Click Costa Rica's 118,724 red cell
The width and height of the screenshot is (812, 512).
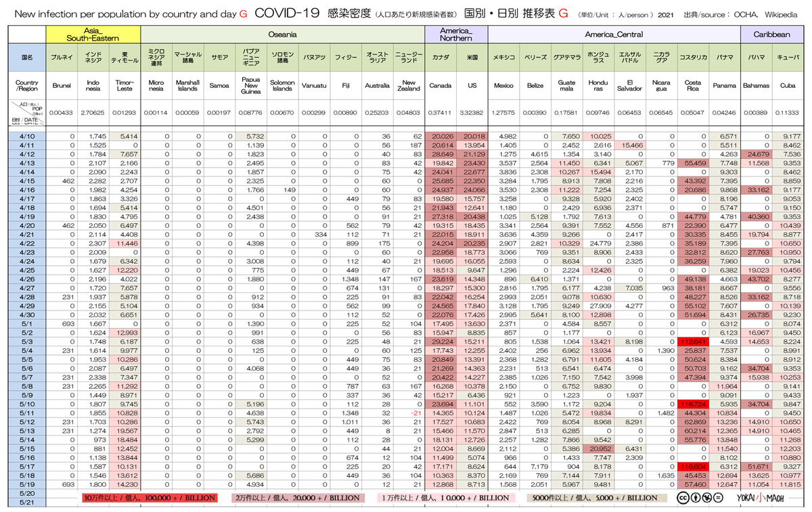click(692, 403)
